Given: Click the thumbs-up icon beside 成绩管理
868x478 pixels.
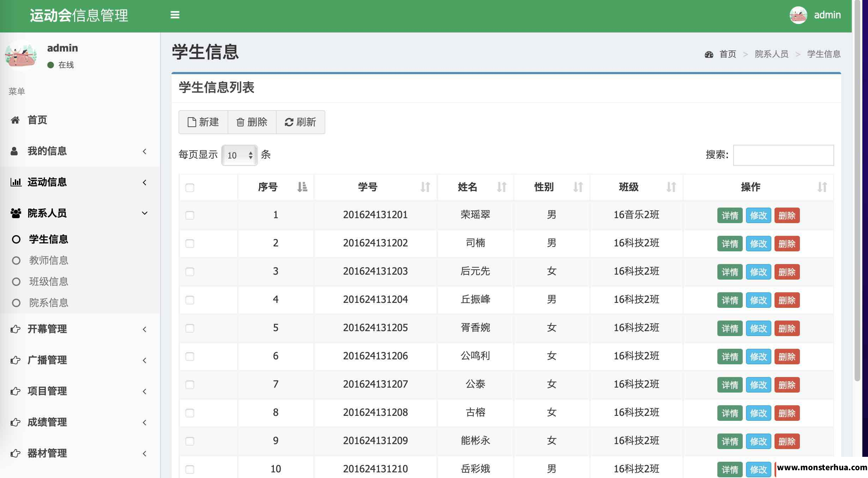Looking at the screenshot, I should click(15, 422).
